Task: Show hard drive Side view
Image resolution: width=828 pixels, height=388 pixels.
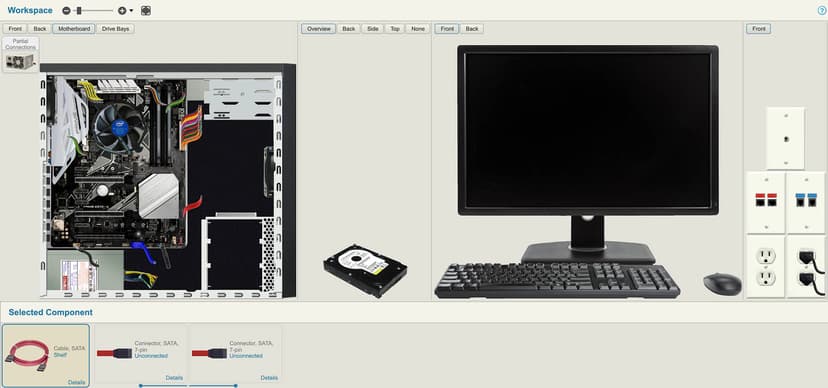Action: pos(373,29)
